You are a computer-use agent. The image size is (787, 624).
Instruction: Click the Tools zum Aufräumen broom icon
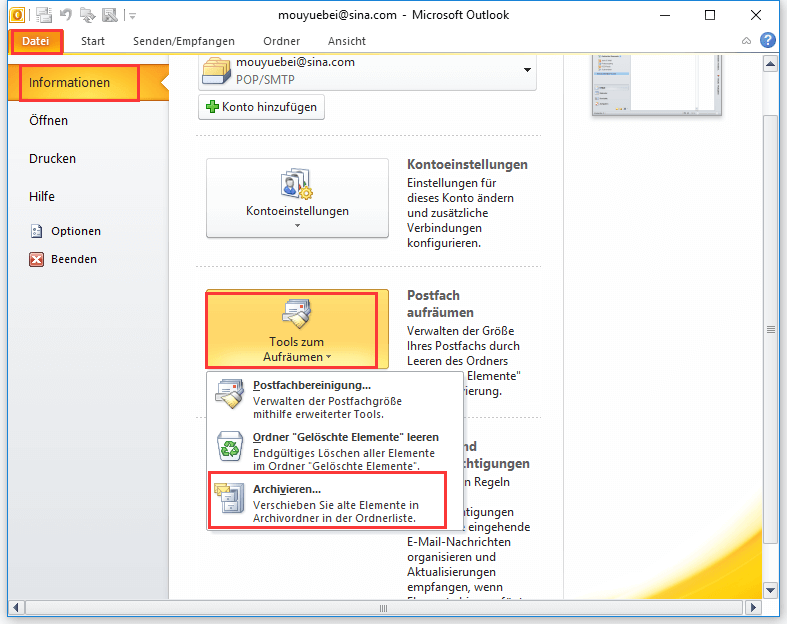297,313
